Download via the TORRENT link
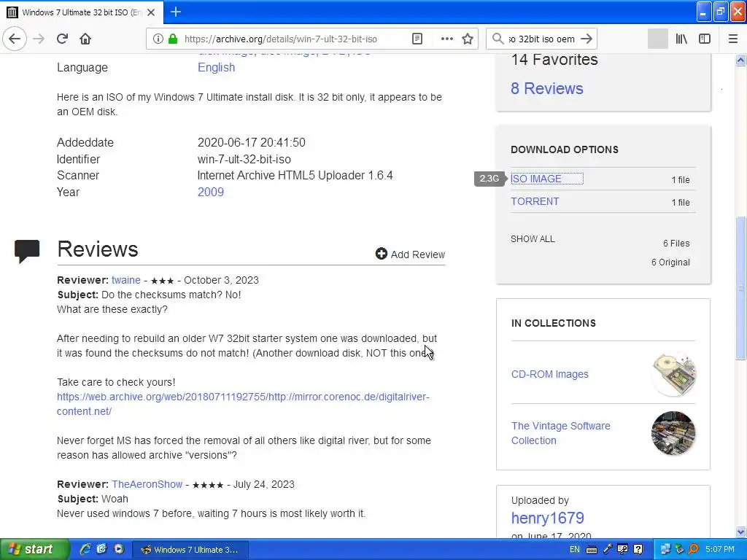The height and width of the screenshot is (560, 747). coord(535,201)
